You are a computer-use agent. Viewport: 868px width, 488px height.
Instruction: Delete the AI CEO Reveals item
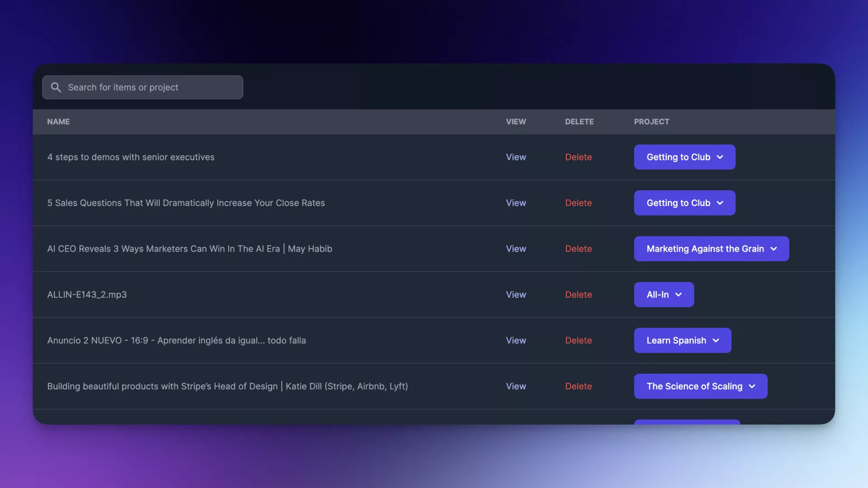[x=578, y=249]
